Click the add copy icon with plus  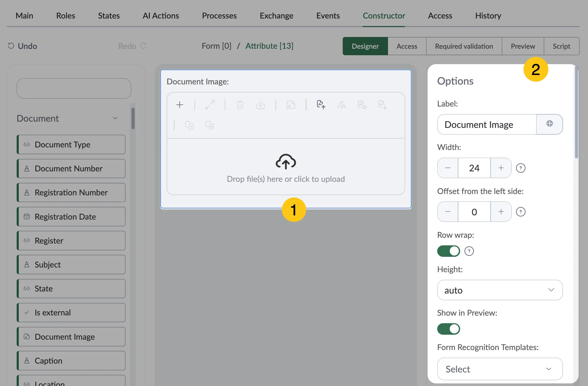[x=189, y=125]
